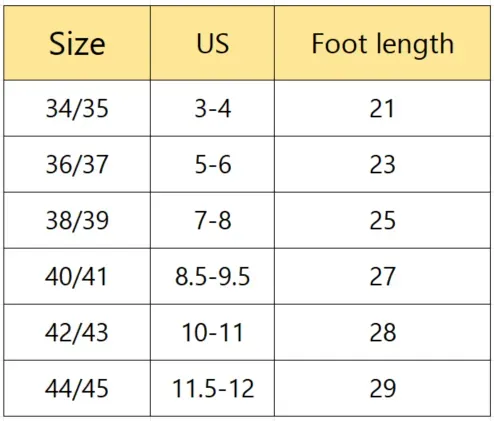Select foot length 29 cell
Screen dimensions: 494x421
(382, 388)
